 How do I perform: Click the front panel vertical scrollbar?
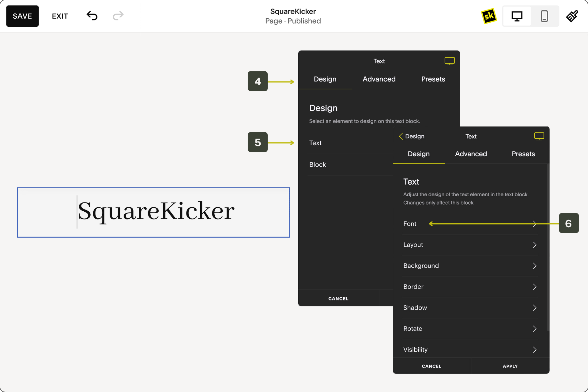(548, 247)
